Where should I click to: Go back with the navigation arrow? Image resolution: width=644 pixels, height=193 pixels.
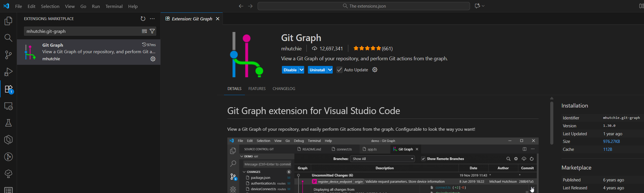pyautogui.click(x=241, y=6)
